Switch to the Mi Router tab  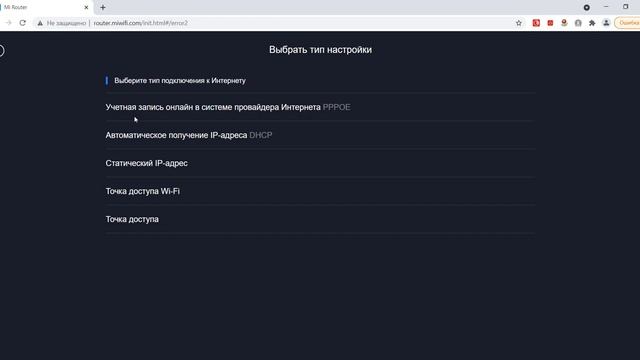coord(44,7)
